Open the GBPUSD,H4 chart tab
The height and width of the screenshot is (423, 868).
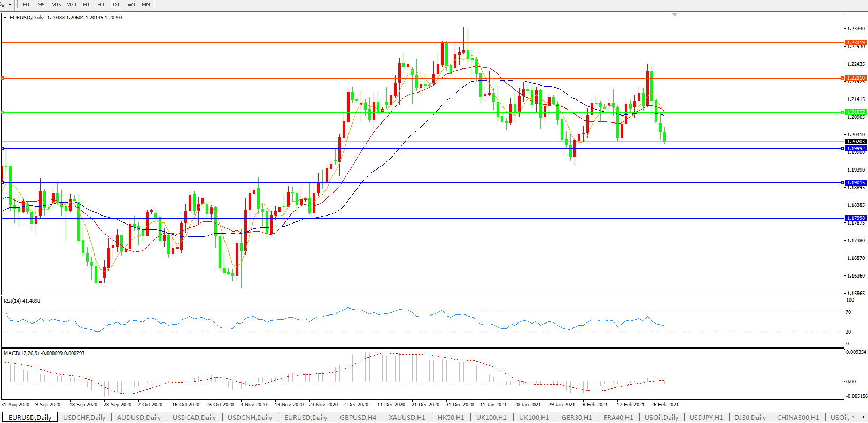pyautogui.click(x=358, y=417)
